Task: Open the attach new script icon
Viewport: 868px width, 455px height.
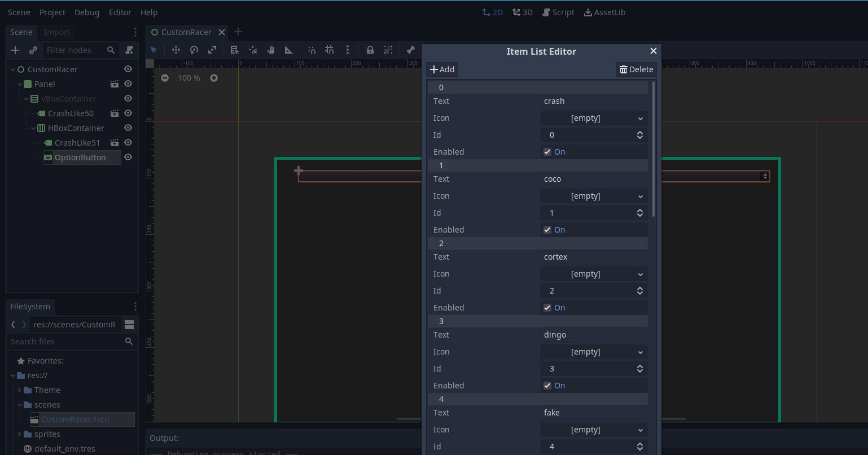Action: (129, 50)
